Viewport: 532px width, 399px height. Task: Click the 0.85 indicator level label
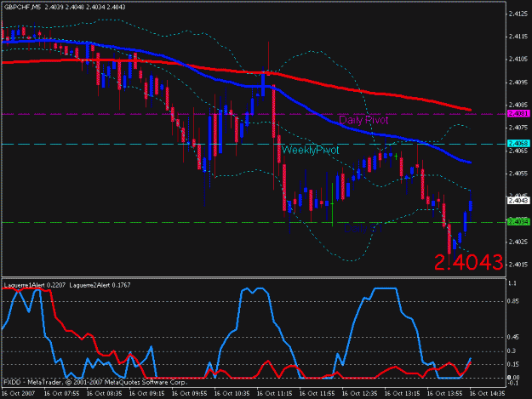[513, 301]
